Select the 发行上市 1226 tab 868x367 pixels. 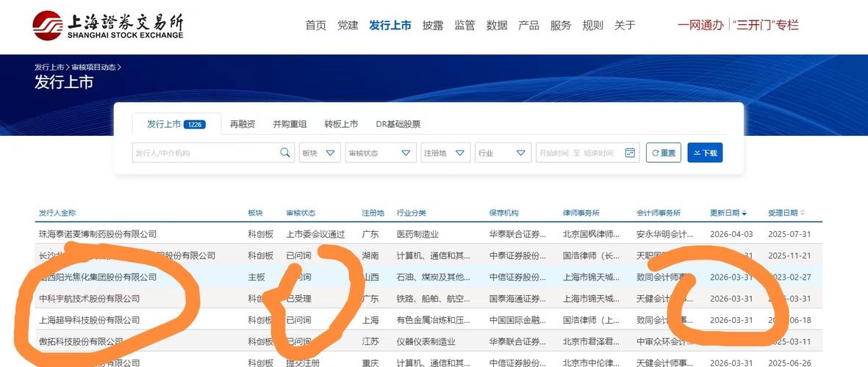pos(176,124)
